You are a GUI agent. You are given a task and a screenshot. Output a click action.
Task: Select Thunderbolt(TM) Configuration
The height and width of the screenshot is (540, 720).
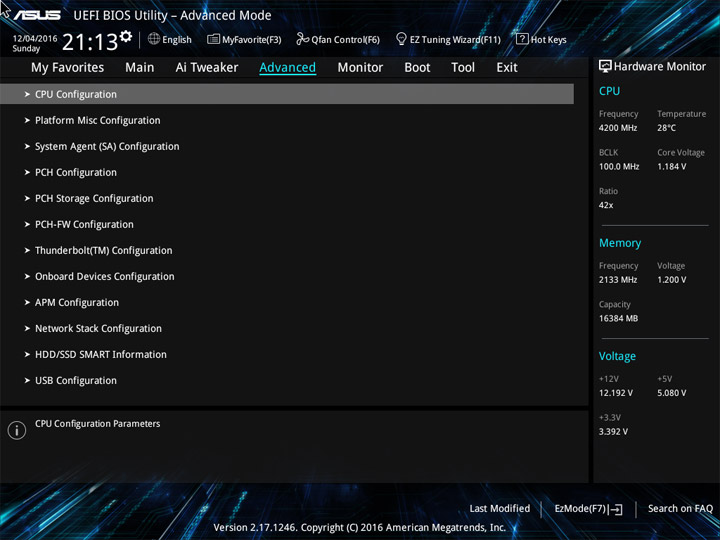104,250
